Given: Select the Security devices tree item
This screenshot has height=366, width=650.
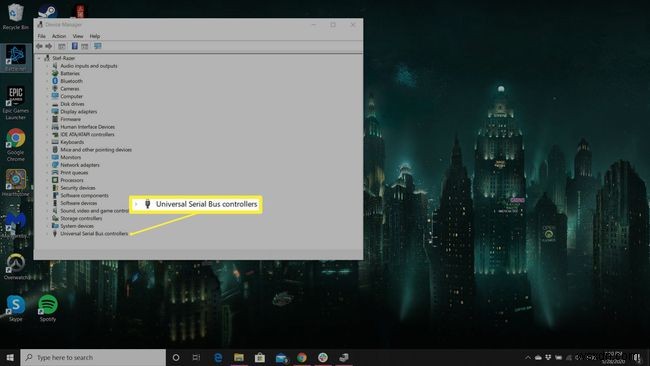Looking at the screenshot, I should pyautogui.click(x=78, y=188).
